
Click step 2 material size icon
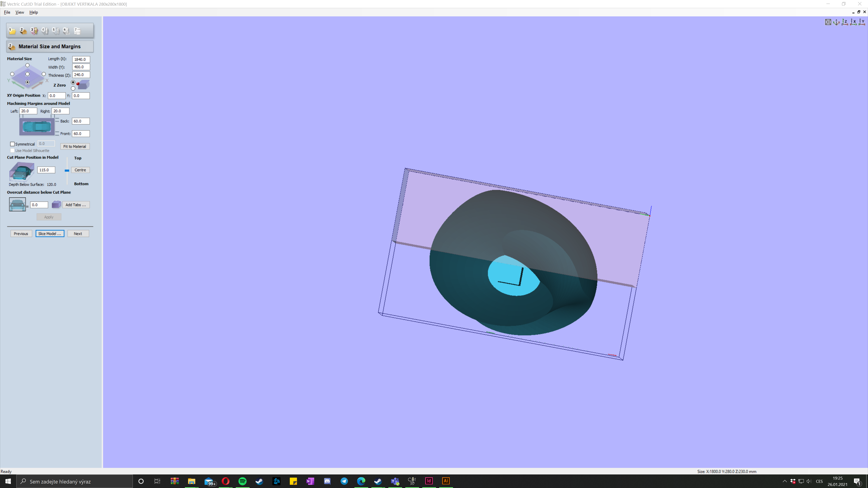click(23, 31)
